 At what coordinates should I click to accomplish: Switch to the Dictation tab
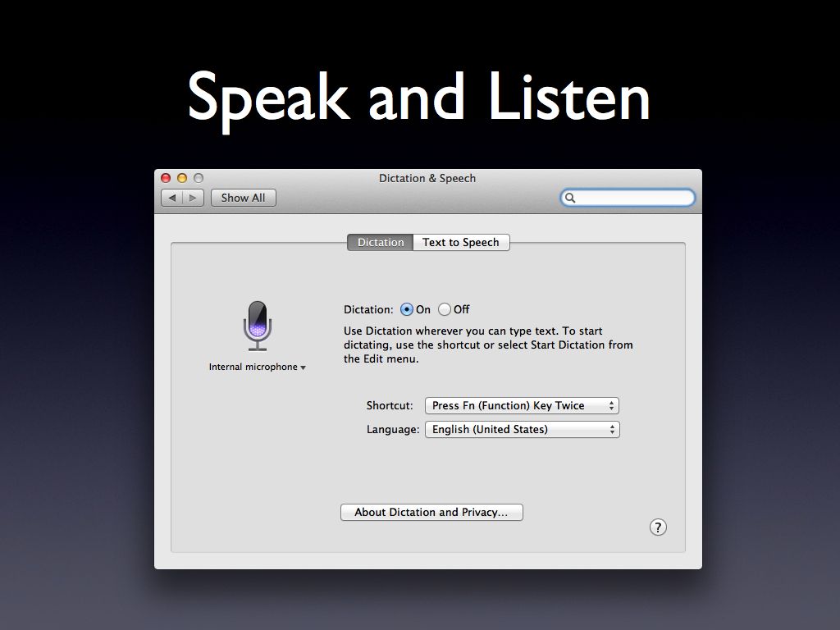[x=381, y=242]
